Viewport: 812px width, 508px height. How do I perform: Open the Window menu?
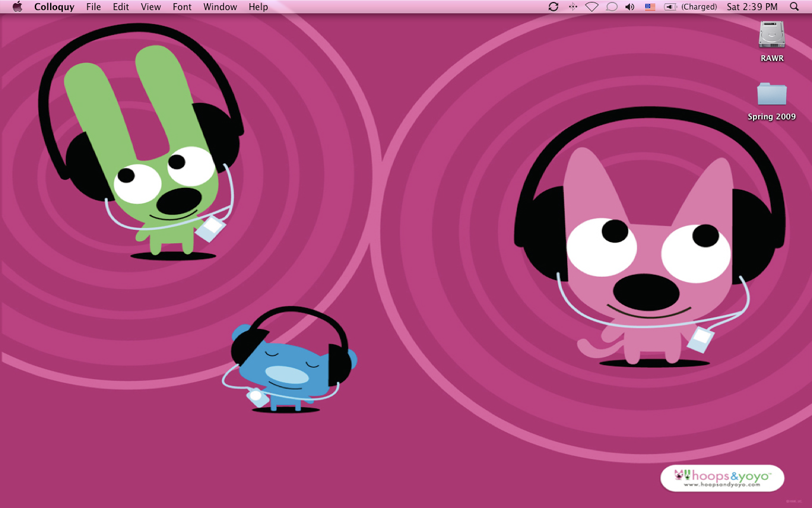tap(220, 7)
